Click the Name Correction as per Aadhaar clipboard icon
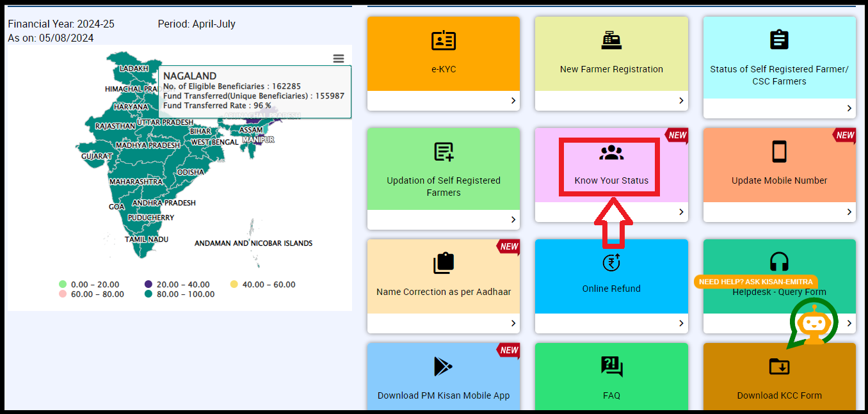The width and height of the screenshot is (868, 414). [444, 263]
